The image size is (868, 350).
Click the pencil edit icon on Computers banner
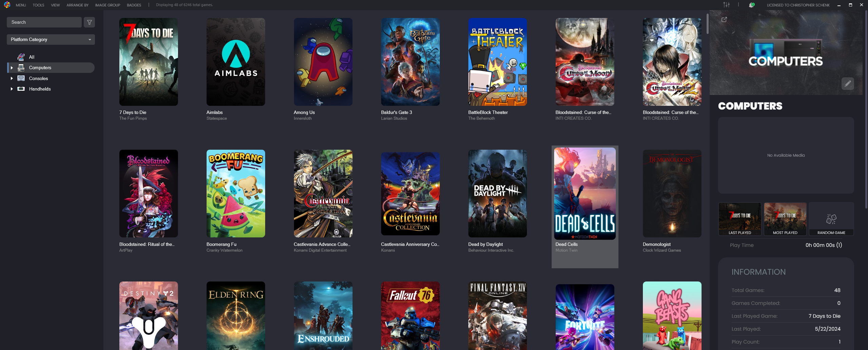pos(847,83)
